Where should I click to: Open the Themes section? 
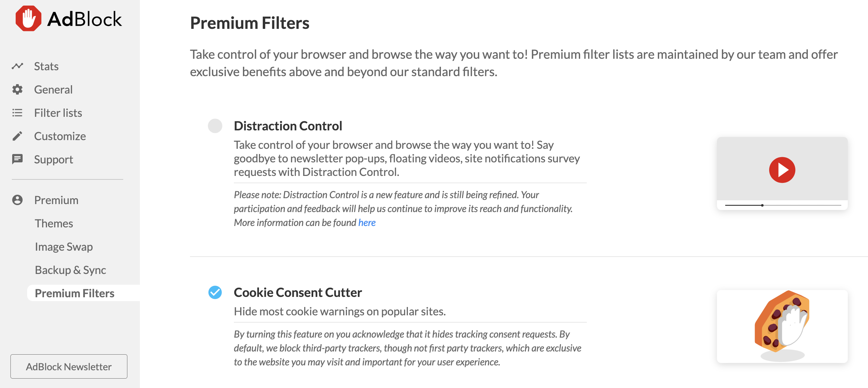[54, 223]
